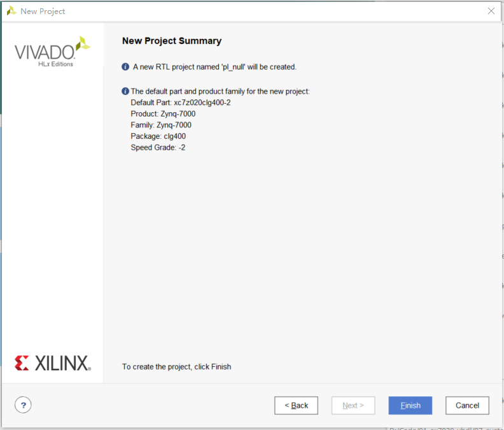Click the New Project title bar text

pos(43,11)
